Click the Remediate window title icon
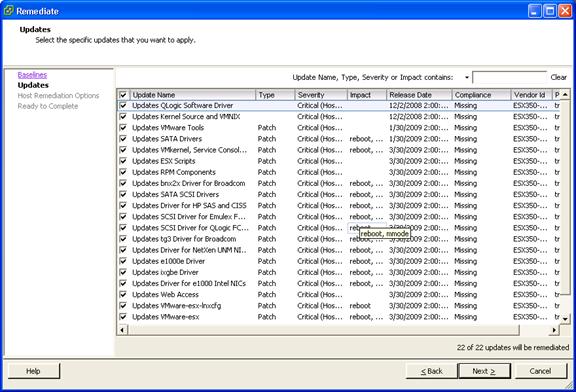 tap(8, 10)
